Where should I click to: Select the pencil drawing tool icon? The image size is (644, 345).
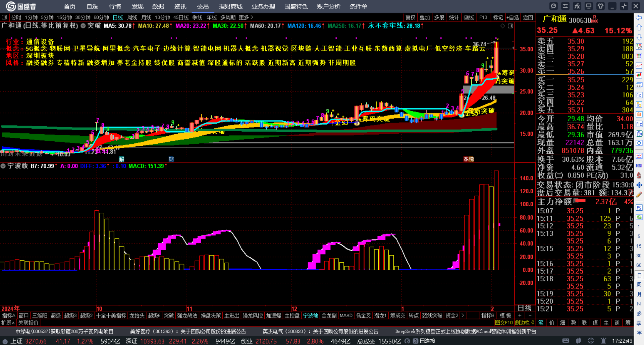click(639, 195)
